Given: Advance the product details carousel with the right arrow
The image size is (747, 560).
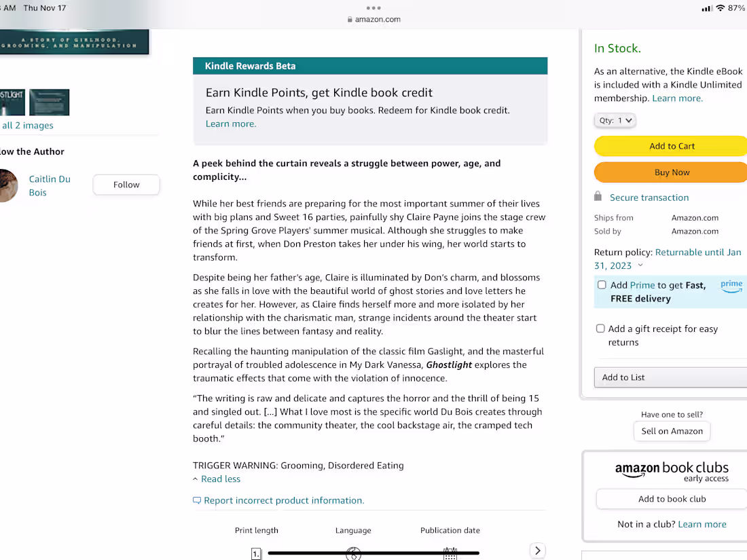Looking at the screenshot, I should pos(537,550).
